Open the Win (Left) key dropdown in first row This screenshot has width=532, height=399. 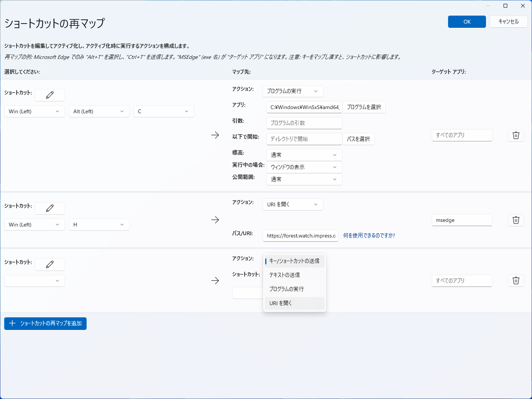point(35,111)
